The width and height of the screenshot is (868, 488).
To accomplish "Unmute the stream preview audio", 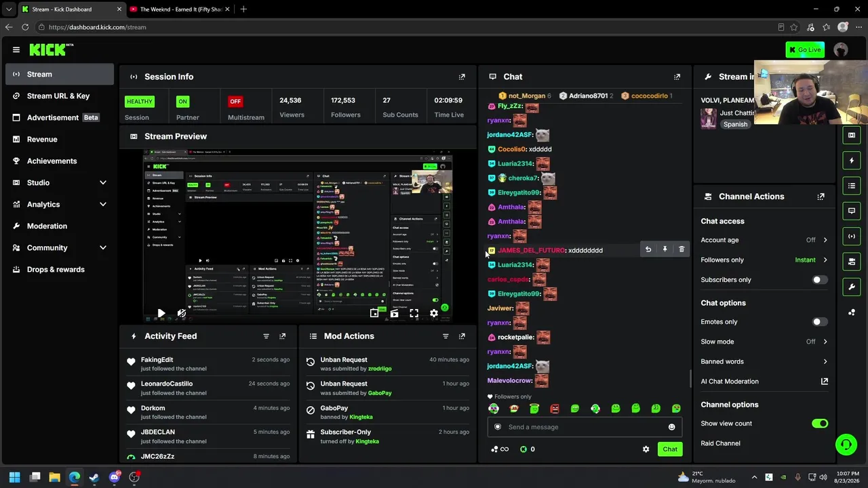I will [181, 313].
